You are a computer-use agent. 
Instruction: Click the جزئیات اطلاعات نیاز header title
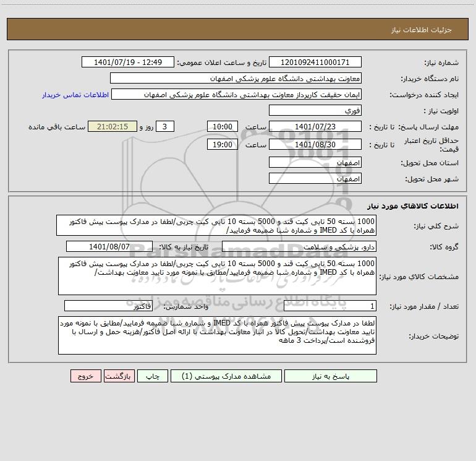[x=422, y=30]
